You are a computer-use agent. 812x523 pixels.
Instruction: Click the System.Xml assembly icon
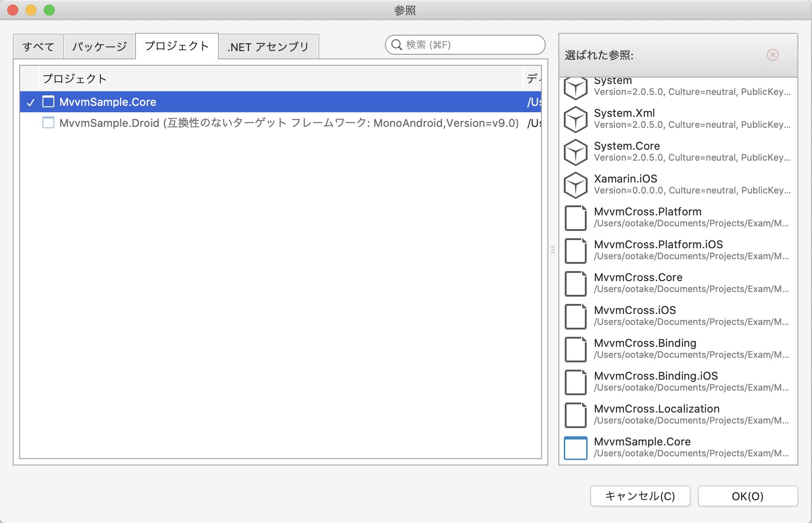coord(575,119)
